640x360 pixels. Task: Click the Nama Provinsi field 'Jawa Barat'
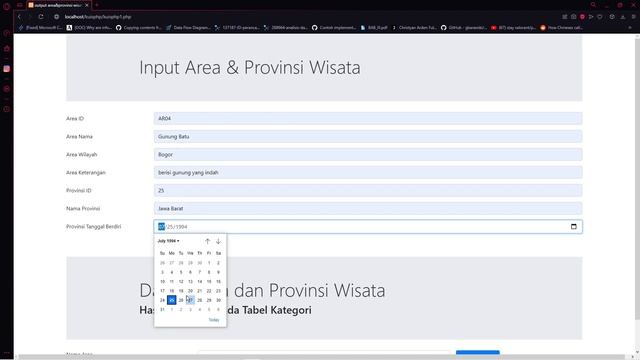[368, 208]
